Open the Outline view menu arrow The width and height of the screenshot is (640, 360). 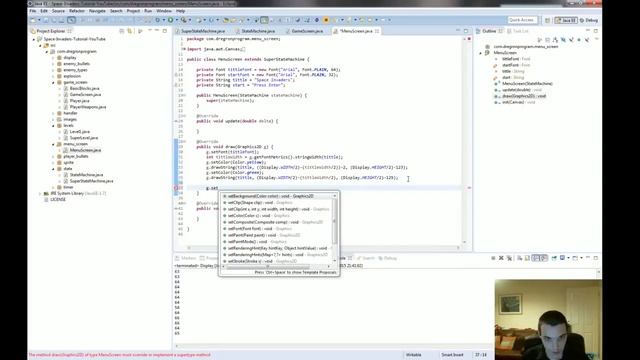[x=596, y=40]
